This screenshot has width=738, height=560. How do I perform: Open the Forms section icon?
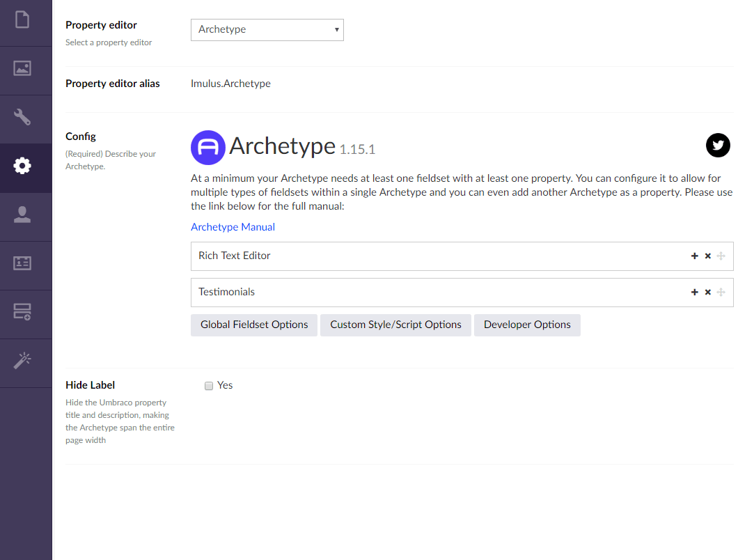22,312
